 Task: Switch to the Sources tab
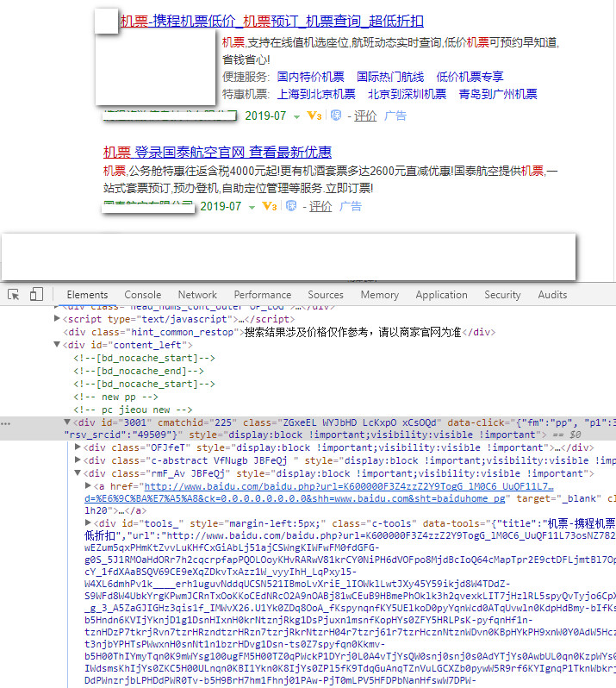(326, 295)
